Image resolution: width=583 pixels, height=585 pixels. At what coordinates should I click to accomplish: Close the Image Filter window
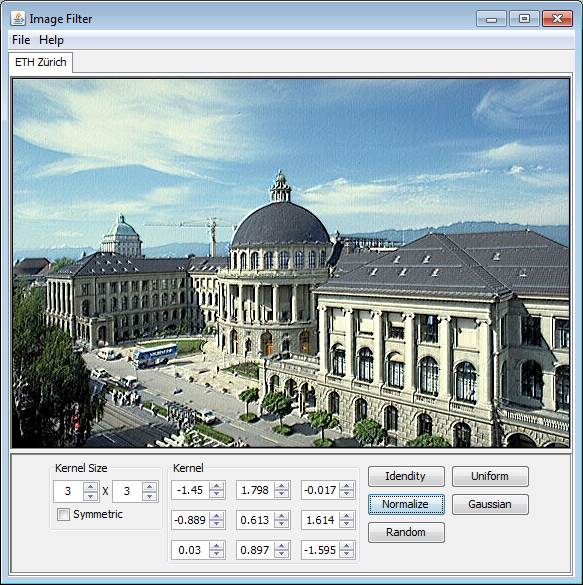[x=557, y=19]
